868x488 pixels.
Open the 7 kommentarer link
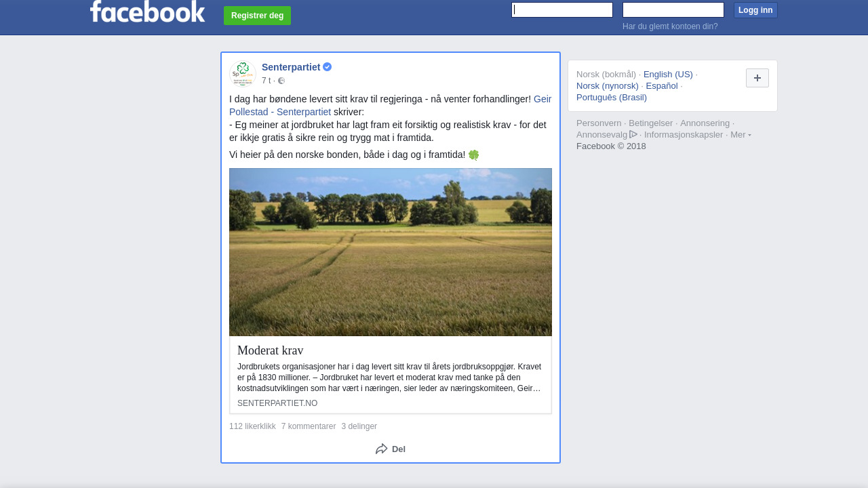tap(309, 426)
